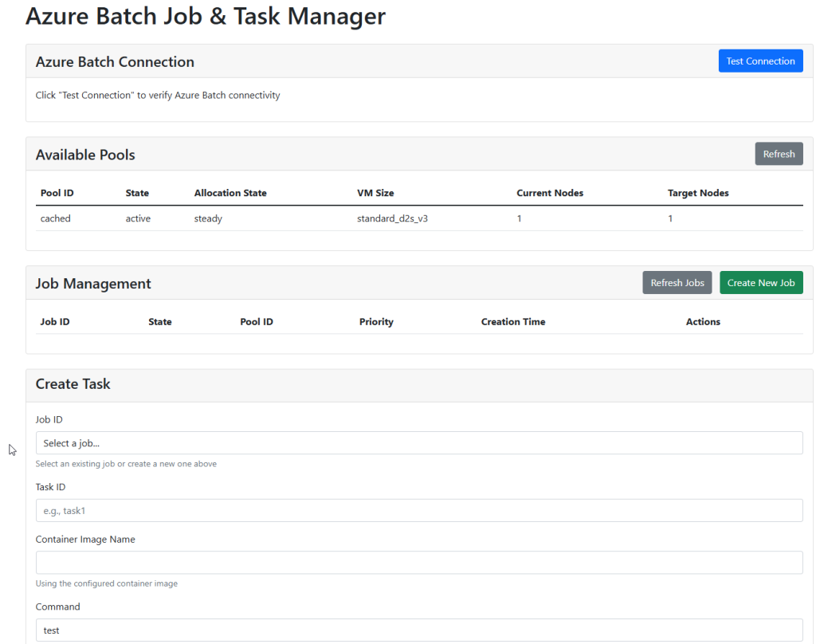The width and height of the screenshot is (816, 644).
Task: Click the Job Management heading
Action: coord(93,284)
